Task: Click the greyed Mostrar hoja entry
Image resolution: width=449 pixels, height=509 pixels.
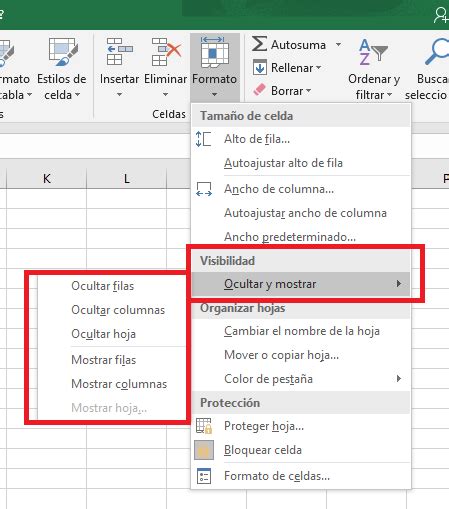Action: 111,408
